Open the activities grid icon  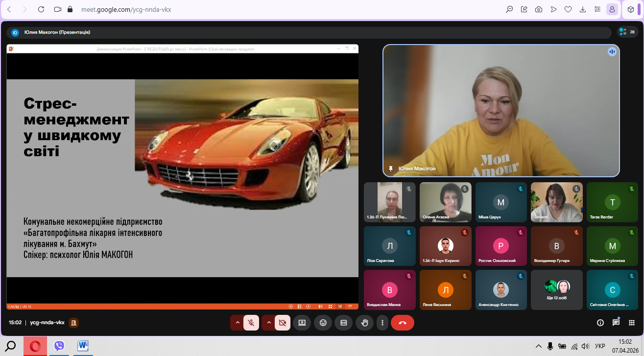(x=632, y=323)
